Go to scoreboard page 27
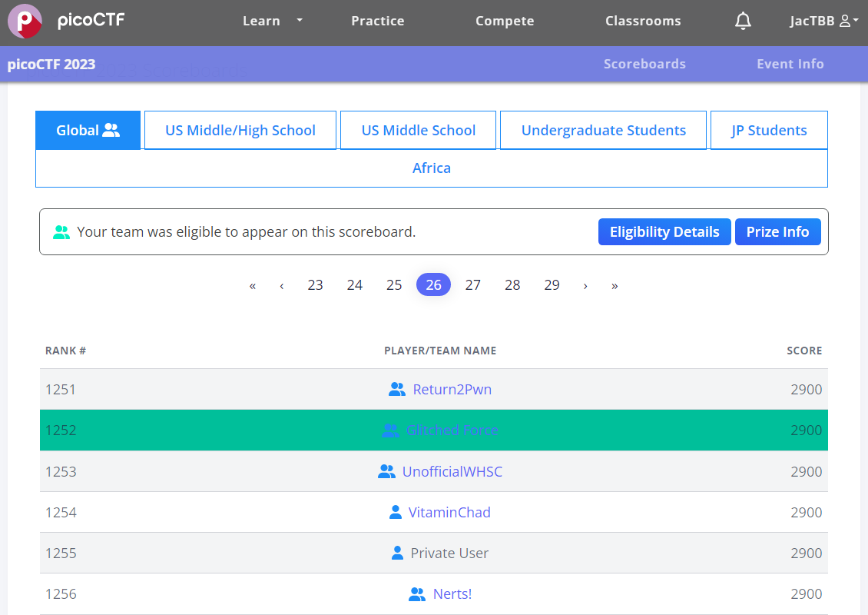Viewport: 868px width, 615px height. point(472,285)
